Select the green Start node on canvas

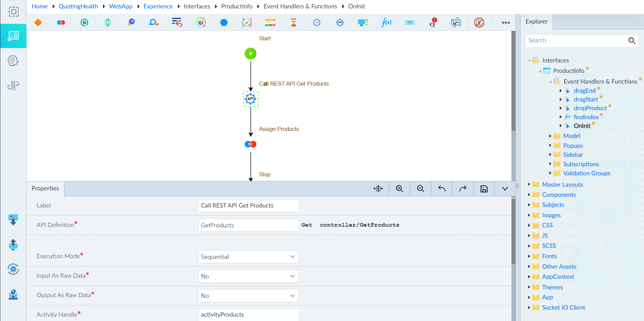tap(250, 53)
